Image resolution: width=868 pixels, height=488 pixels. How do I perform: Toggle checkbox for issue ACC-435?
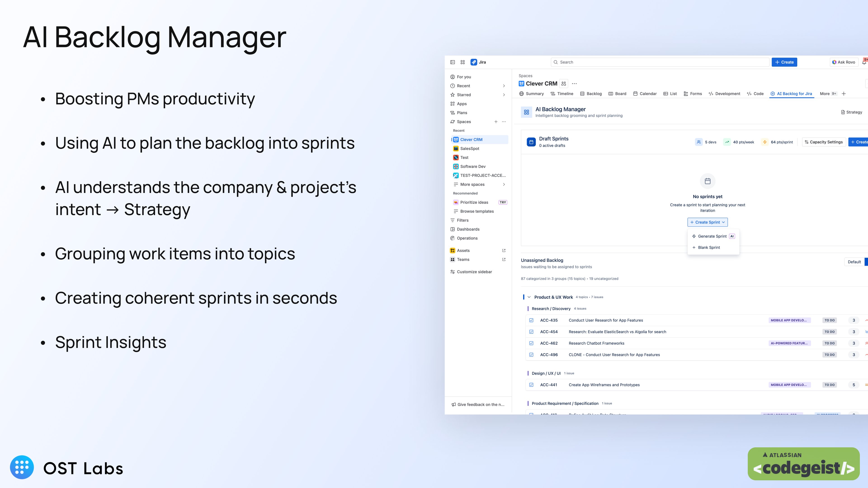[531, 320]
